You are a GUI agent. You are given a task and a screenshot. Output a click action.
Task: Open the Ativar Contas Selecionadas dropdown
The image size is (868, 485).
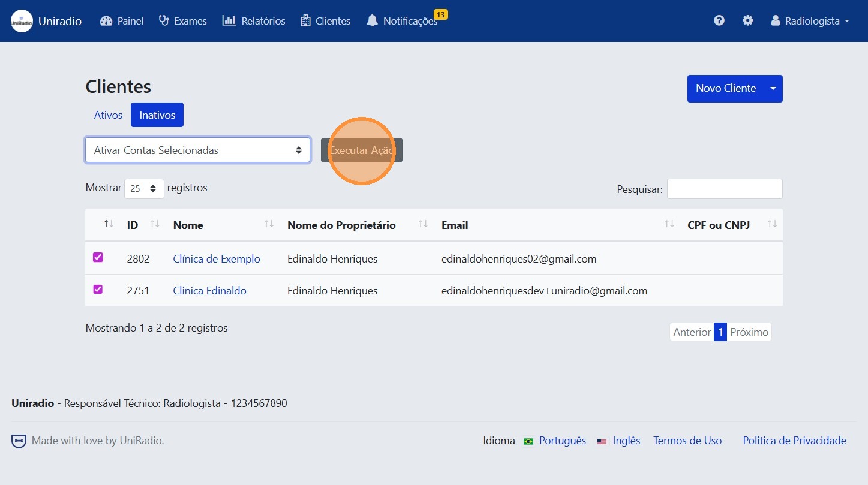[x=197, y=150]
